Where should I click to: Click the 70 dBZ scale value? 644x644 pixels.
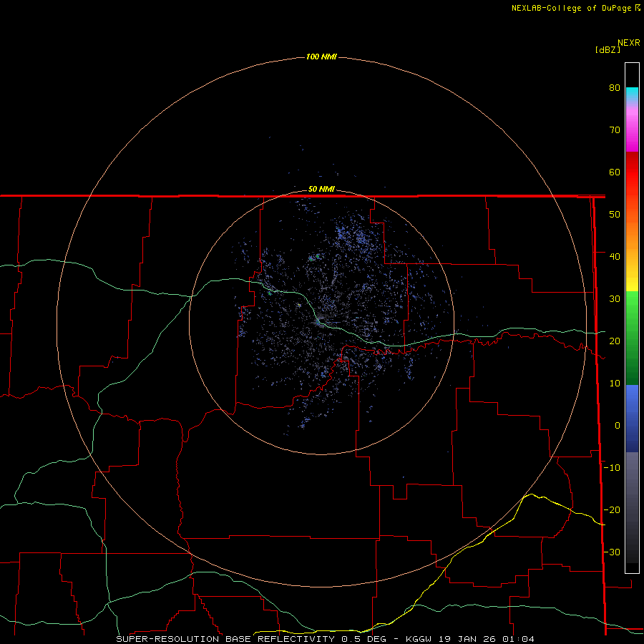tap(615, 130)
